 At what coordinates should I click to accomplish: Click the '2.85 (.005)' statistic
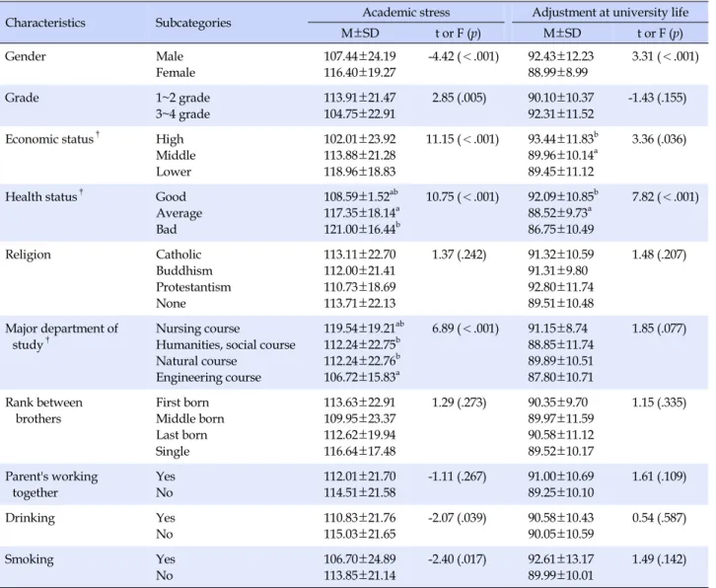point(459,98)
